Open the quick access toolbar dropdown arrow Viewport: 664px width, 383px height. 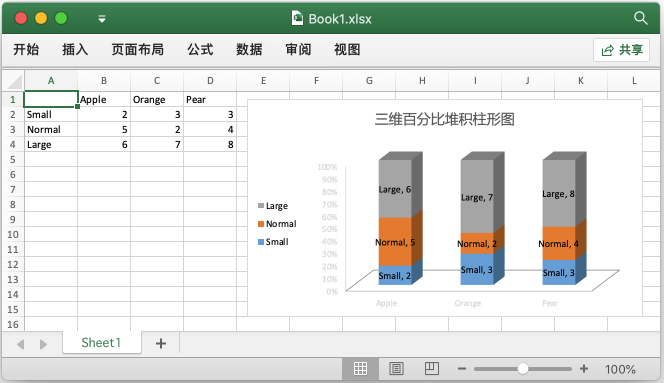tap(102, 19)
